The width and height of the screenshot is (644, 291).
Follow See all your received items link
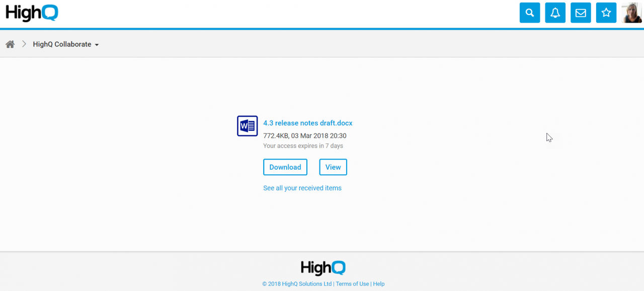tap(302, 188)
